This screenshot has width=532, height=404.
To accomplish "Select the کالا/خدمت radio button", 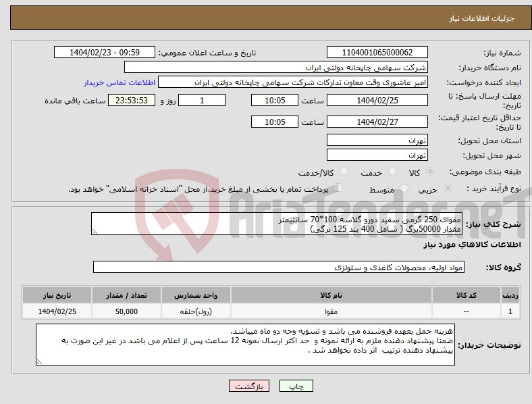I will 344,172.
